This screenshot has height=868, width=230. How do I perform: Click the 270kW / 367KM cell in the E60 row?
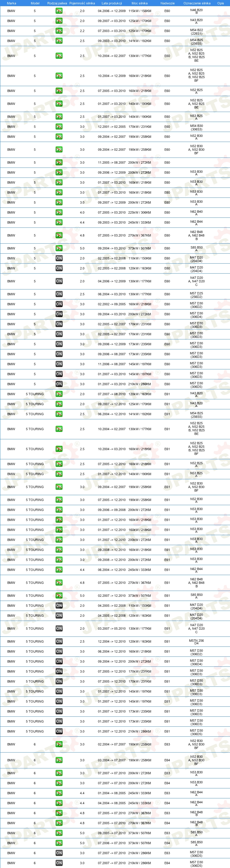tap(140, 236)
